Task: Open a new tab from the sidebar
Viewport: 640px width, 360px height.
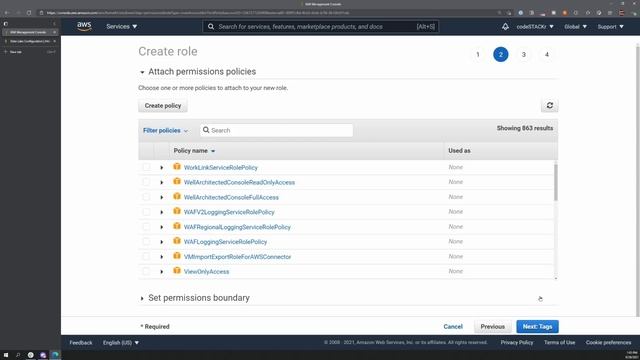Action: click(16, 52)
